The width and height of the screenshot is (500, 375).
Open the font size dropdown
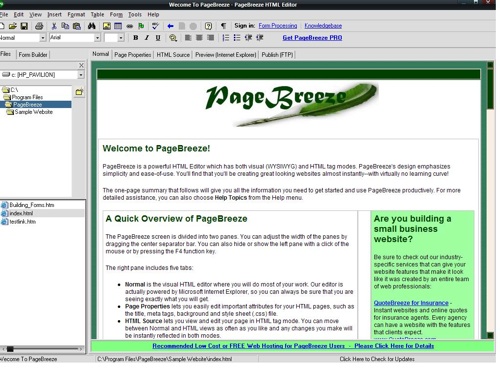[121, 38]
